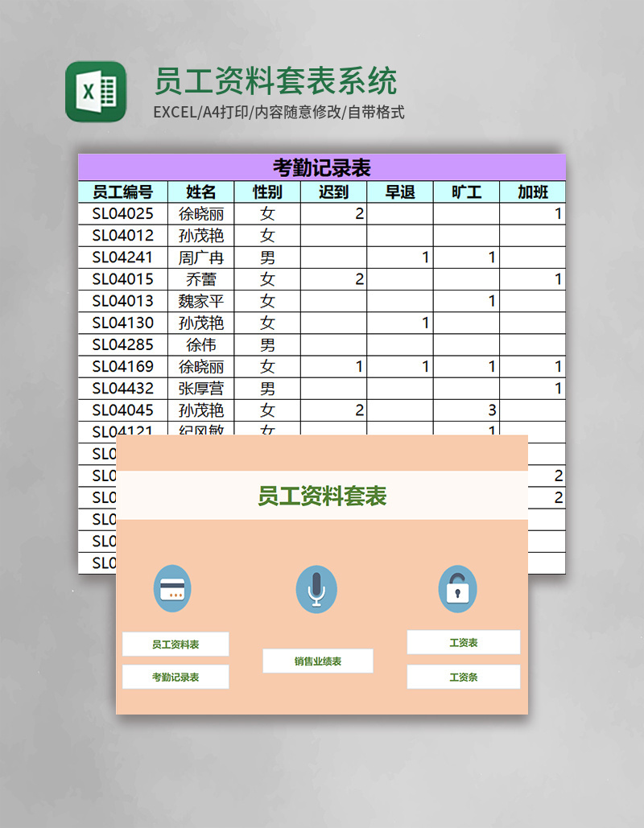
Task: Click the bank card icon above 员工资料表
Action: click(174, 589)
